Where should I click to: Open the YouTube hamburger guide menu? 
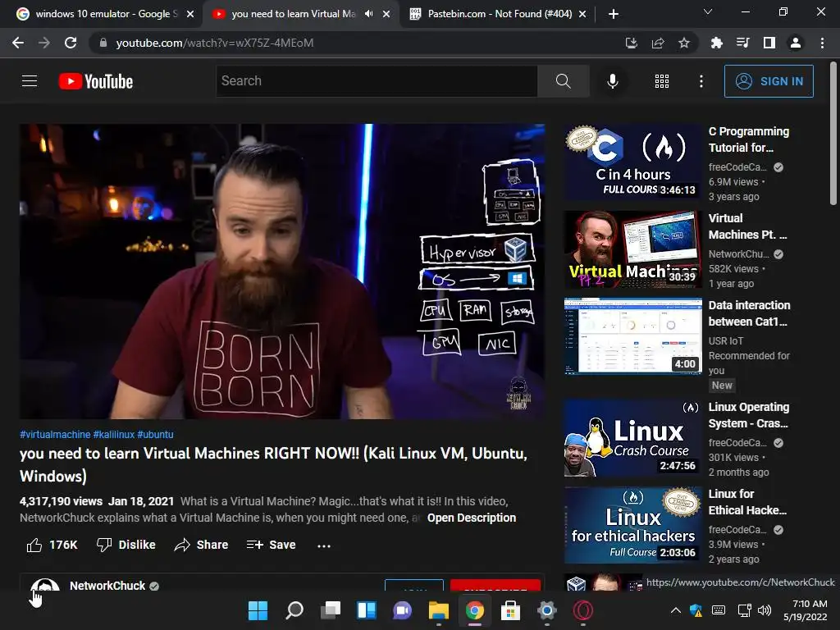tap(30, 81)
